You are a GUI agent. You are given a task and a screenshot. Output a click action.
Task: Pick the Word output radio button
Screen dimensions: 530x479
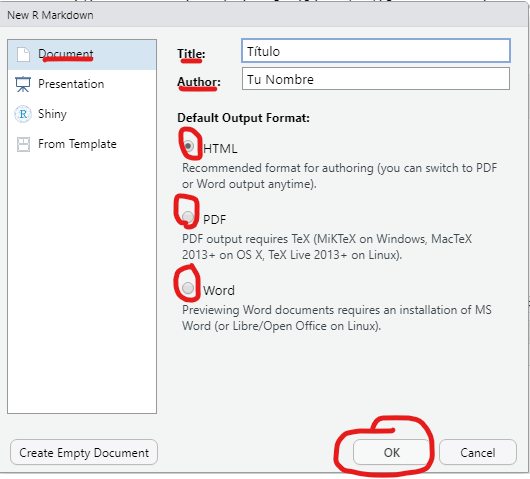click(188, 288)
